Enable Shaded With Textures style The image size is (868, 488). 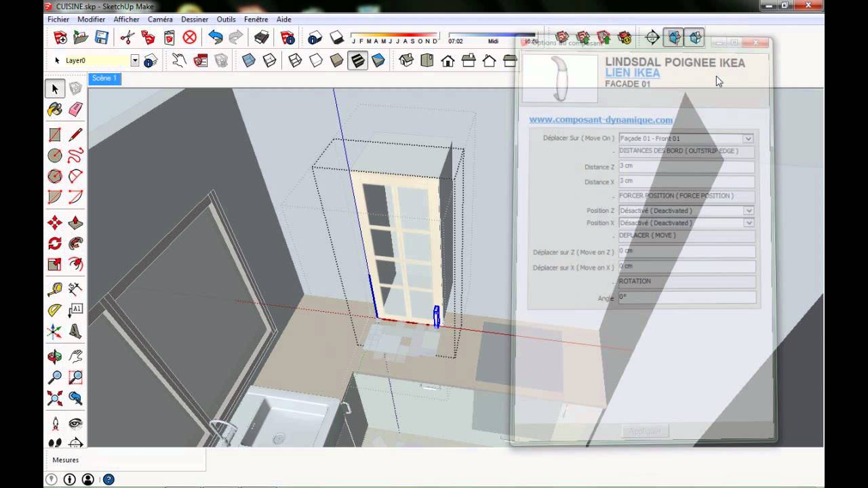tap(357, 60)
